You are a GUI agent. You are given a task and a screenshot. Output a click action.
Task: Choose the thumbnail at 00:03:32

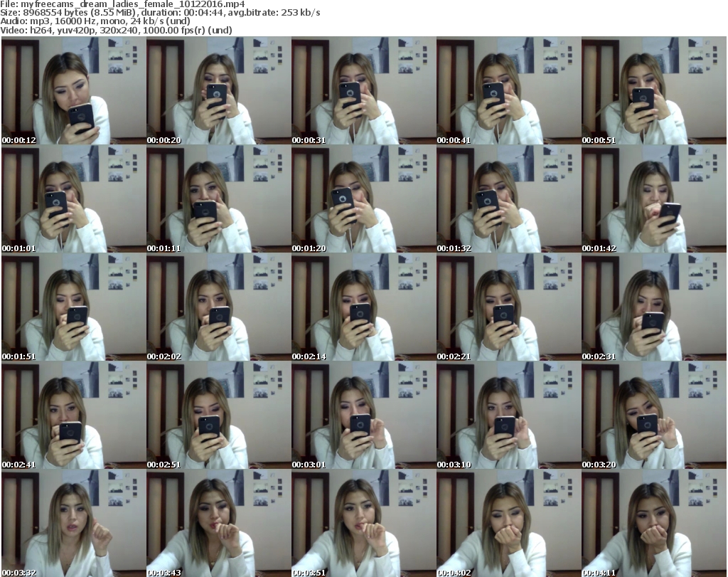click(x=73, y=524)
